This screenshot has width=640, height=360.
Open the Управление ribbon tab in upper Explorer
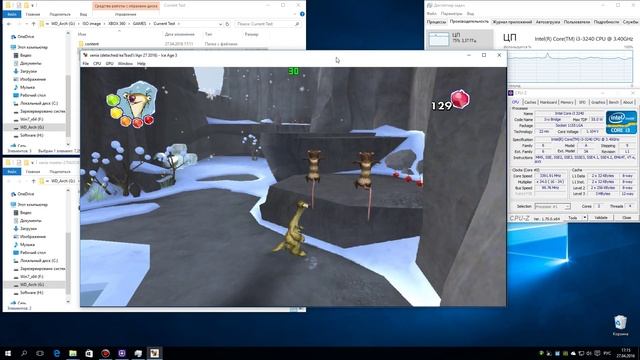pos(125,14)
